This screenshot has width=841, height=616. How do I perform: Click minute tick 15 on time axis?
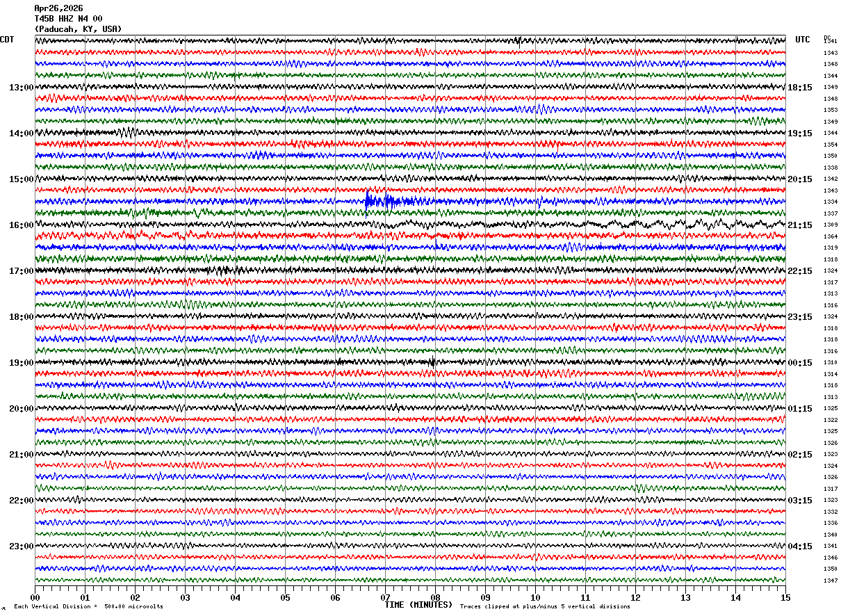[785, 597]
